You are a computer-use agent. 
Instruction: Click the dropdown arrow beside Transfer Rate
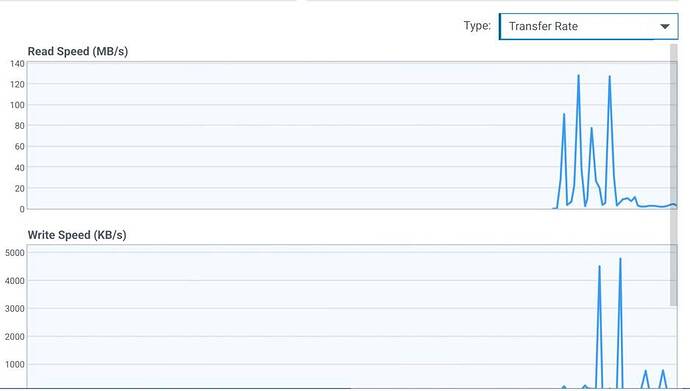[664, 27]
